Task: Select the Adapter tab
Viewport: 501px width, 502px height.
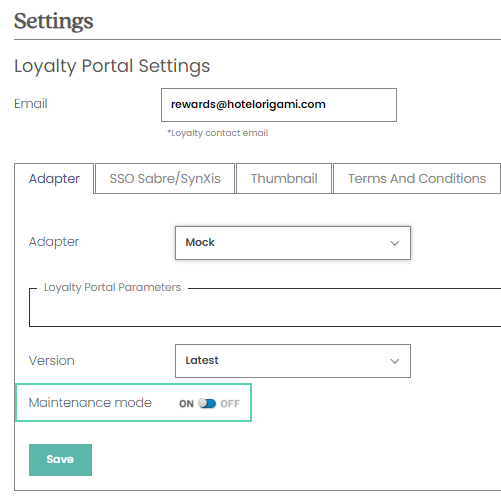Action: (x=54, y=178)
